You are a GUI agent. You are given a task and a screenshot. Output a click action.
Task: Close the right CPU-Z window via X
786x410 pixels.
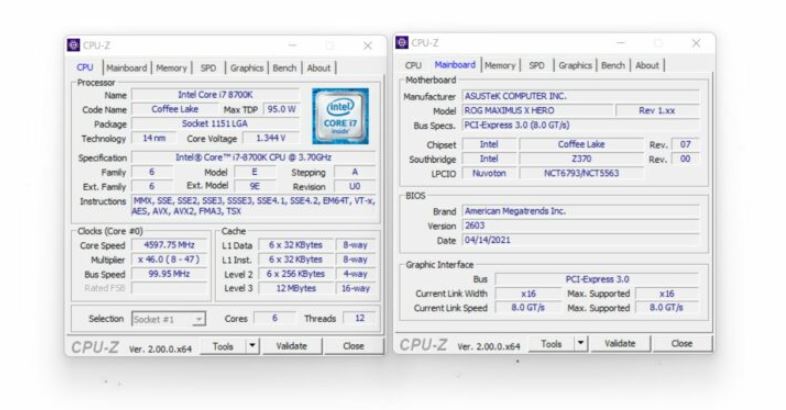696,43
